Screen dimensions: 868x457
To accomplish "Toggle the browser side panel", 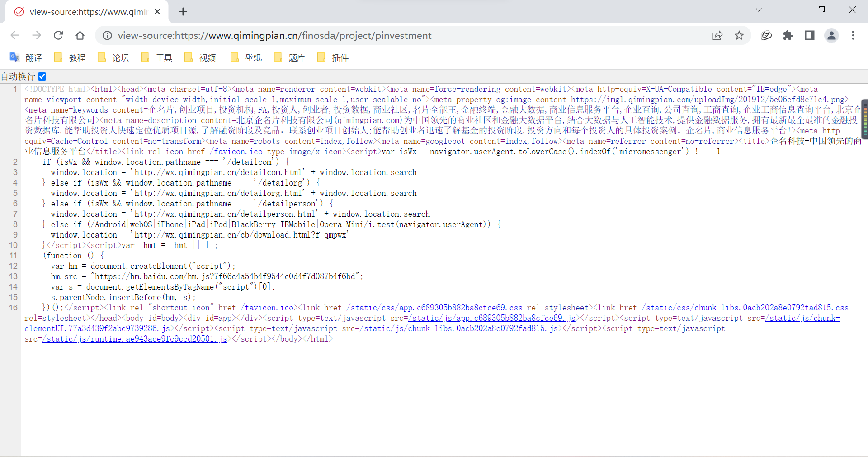I will point(810,35).
